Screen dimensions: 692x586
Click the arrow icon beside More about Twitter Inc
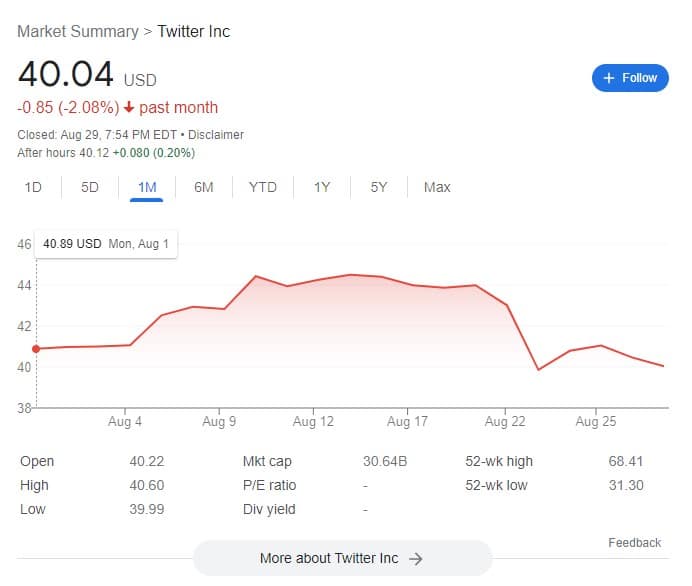click(x=415, y=559)
